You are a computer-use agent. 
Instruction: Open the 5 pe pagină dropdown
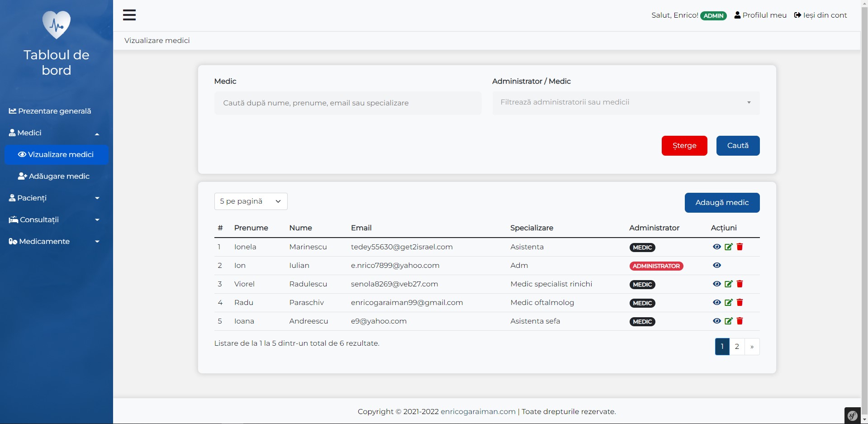click(251, 201)
